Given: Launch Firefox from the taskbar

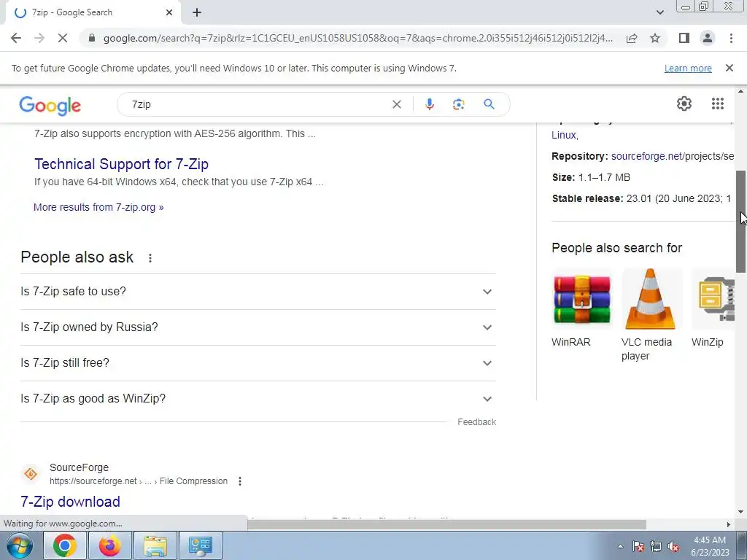Looking at the screenshot, I should click(x=109, y=545).
